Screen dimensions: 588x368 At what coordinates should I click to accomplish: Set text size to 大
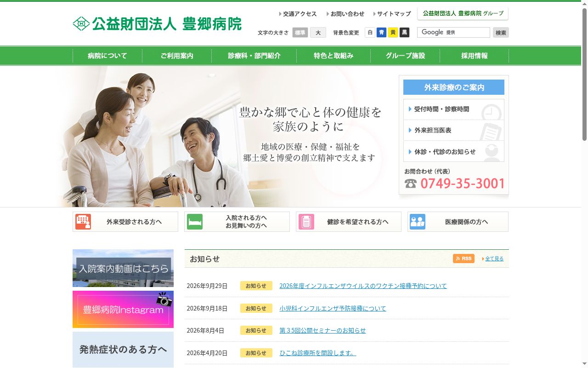pyautogui.click(x=318, y=33)
